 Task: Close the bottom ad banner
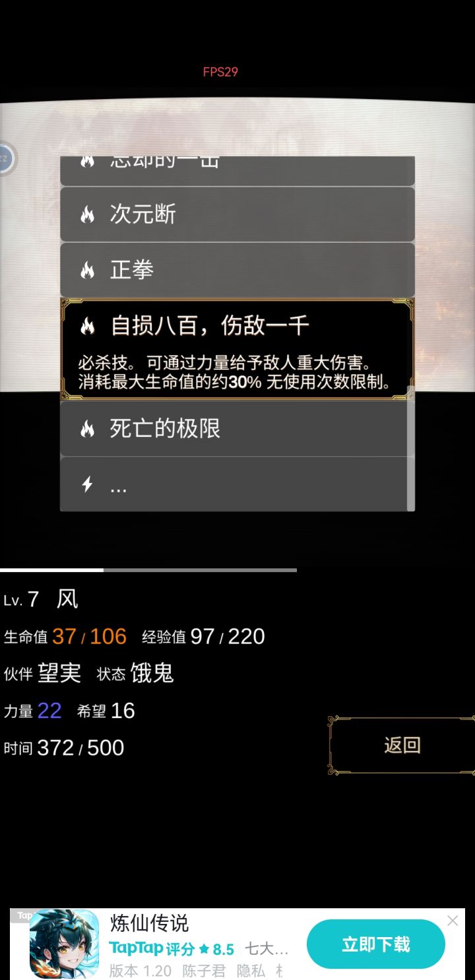[x=453, y=921]
